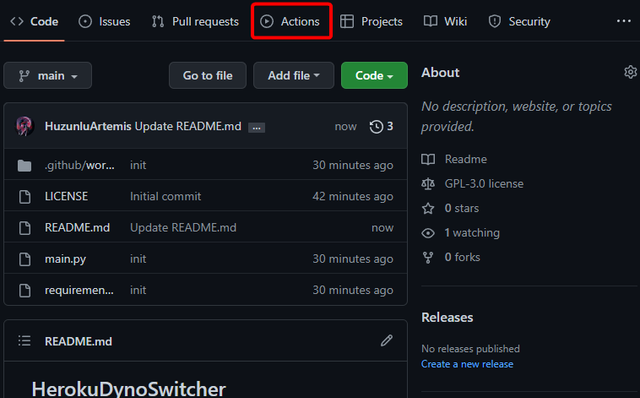Open the requirements file
This screenshot has height=398, width=640.
(79, 290)
